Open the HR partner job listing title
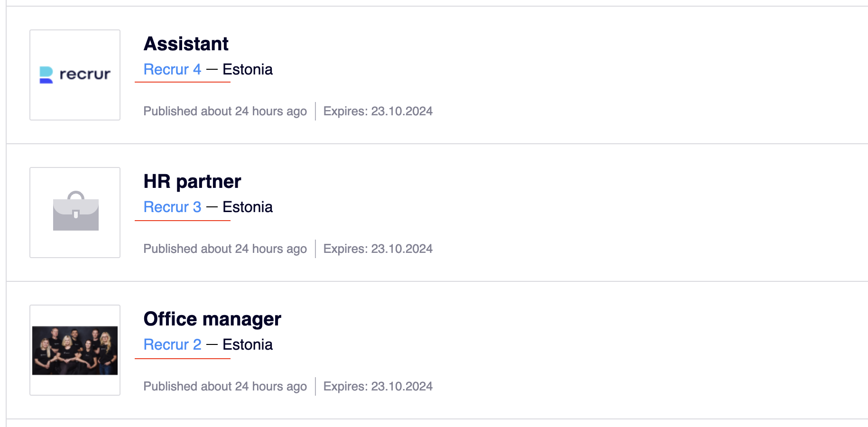868x427 pixels. [192, 182]
